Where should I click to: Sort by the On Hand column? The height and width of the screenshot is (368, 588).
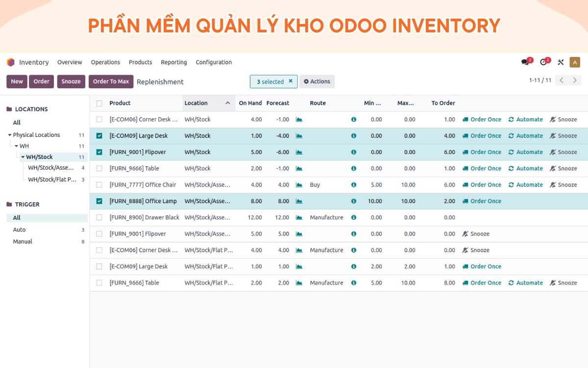(250, 103)
